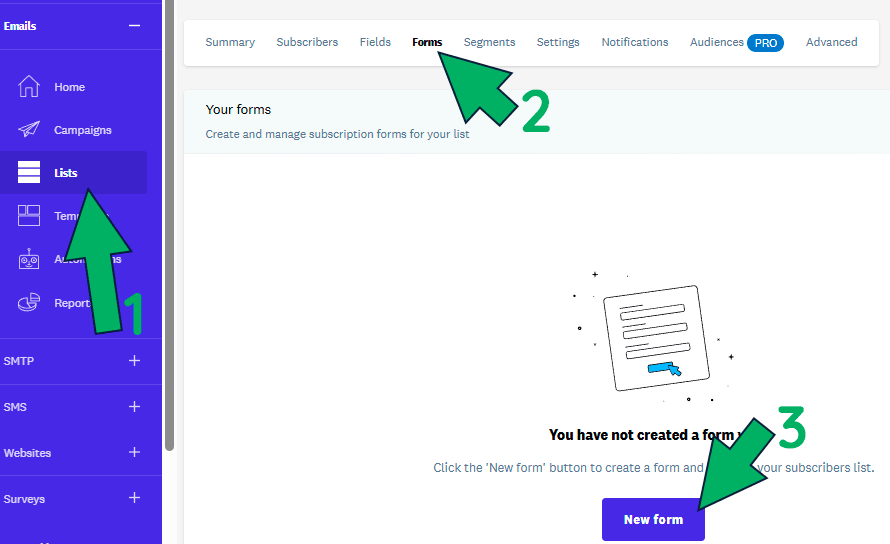Switch to the Summary tab

(230, 42)
